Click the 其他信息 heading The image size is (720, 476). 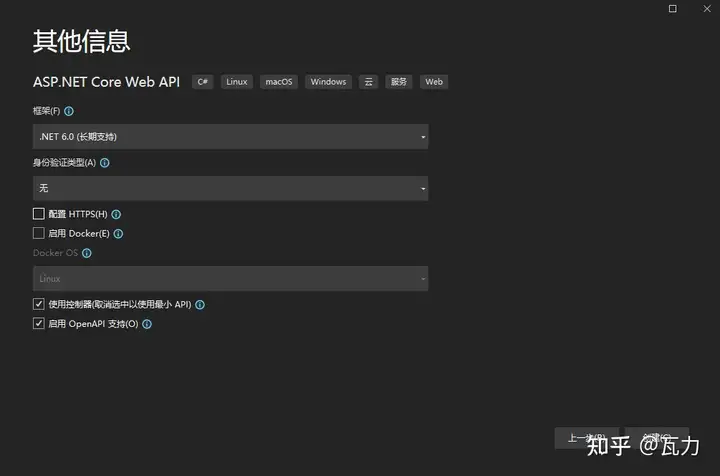82,41
